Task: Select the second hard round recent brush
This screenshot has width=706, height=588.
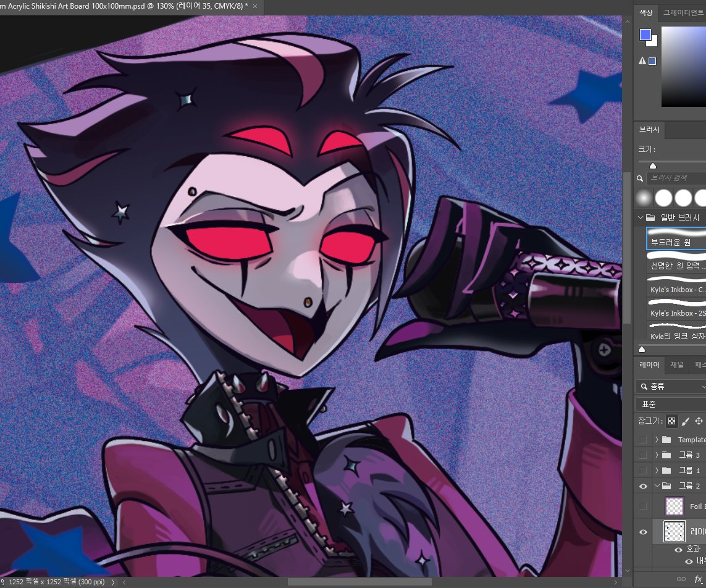Action: point(684,198)
